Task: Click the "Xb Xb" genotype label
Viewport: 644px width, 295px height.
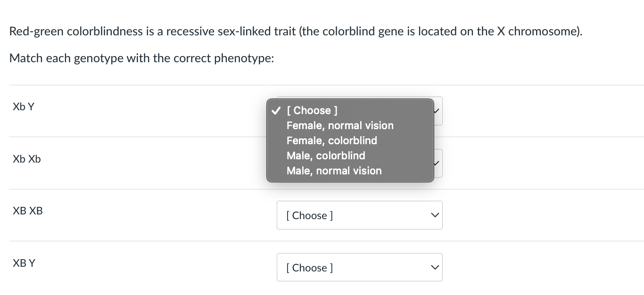Action: [x=27, y=159]
